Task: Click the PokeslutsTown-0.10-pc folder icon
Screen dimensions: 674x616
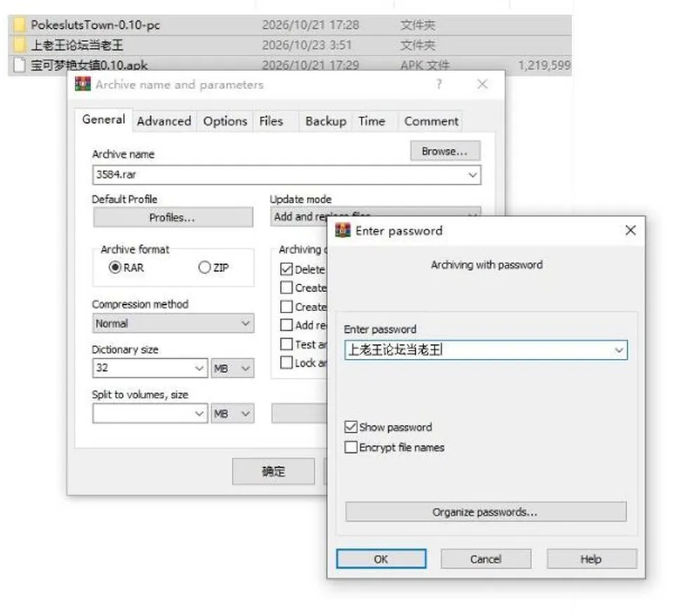Action: click(x=20, y=25)
